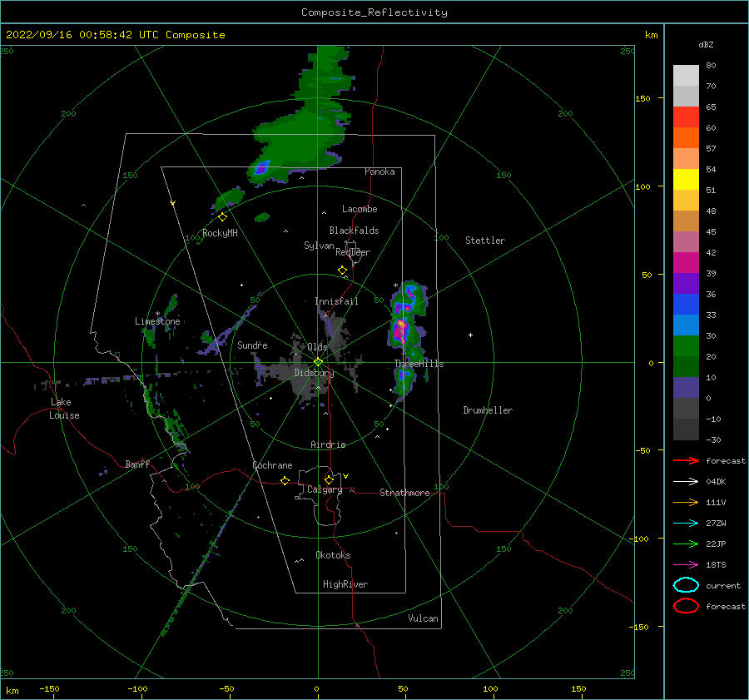Click the Okotoks town label
Image resolution: width=749 pixels, height=700 pixels.
(333, 555)
